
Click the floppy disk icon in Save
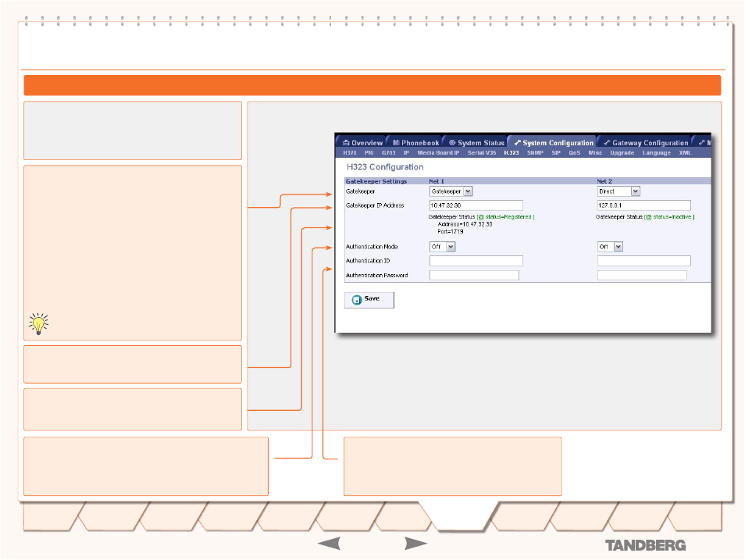(x=356, y=299)
